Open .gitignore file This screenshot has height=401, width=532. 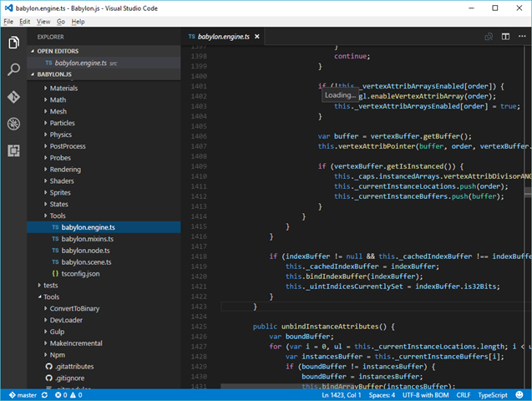coord(104,378)
